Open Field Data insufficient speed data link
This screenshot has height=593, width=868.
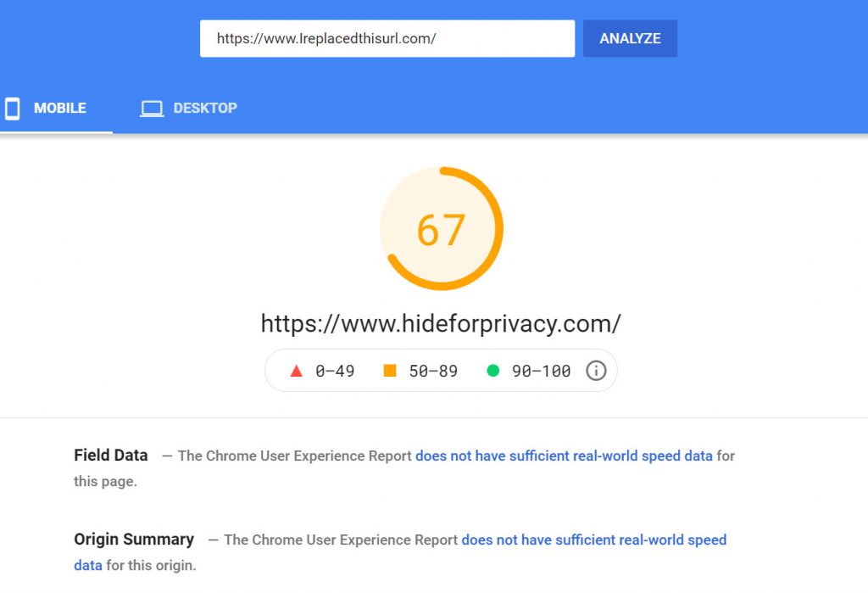pos(564,456)
